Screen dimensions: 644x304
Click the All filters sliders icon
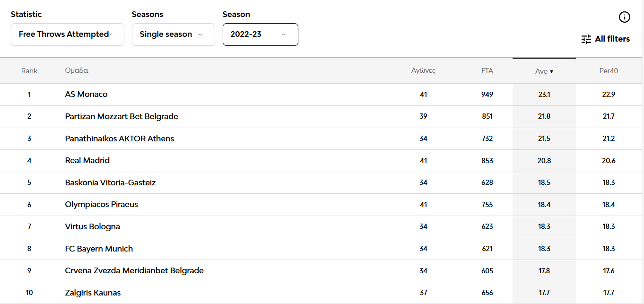coord(586,39)
